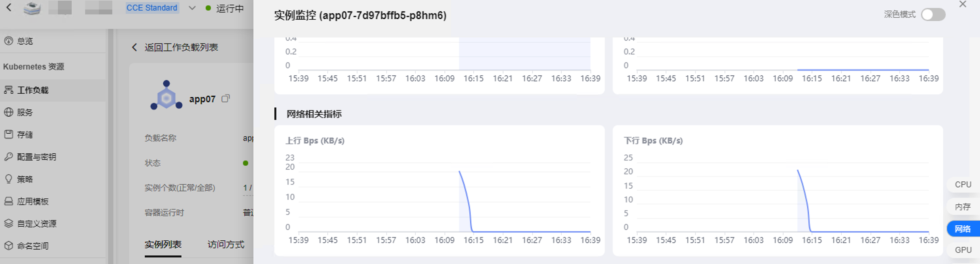
Task: Close the 实例监控 monitoring panel
Action: (963, 4)
